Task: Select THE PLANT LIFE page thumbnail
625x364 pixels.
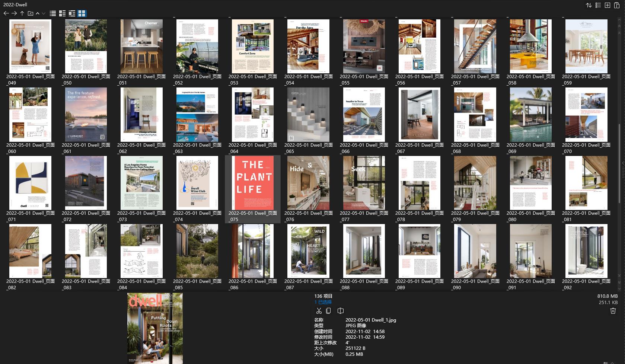Action: [252, 183]
